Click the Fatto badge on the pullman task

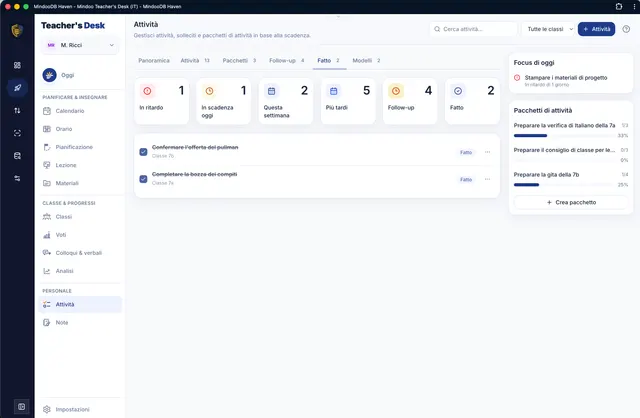click(466, 152)
